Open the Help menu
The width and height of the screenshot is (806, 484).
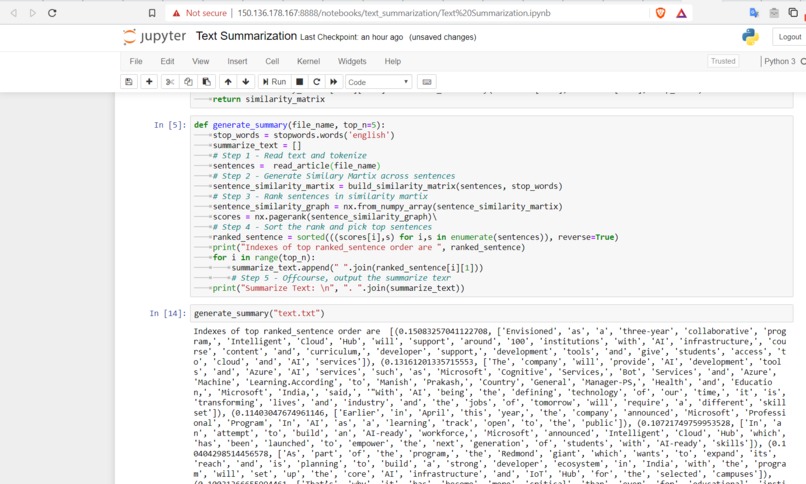click(x=393, y=61)
